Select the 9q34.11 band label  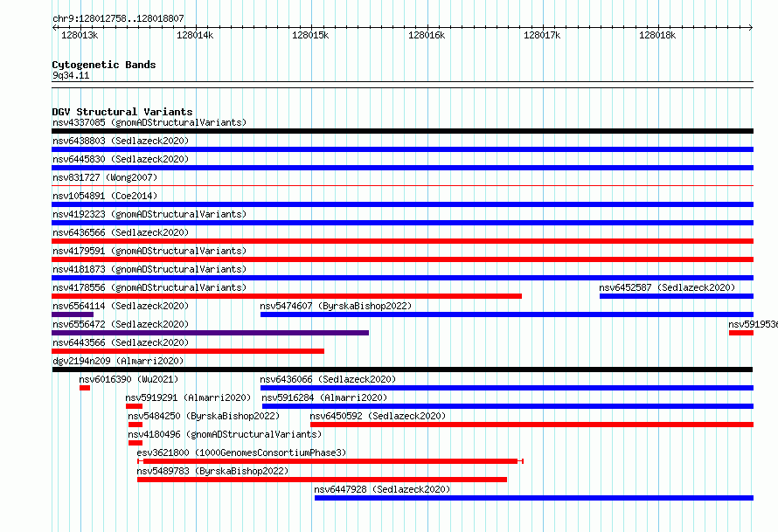tap(71, 75)
